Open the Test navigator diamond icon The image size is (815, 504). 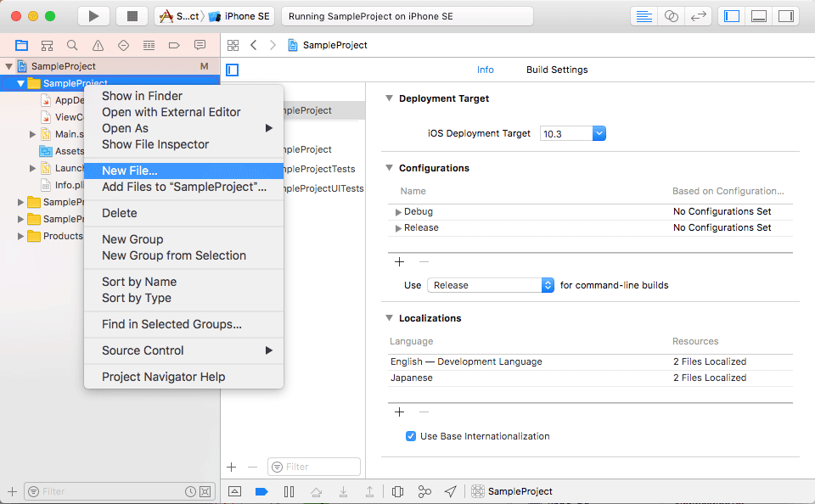(x=123, y=45)
